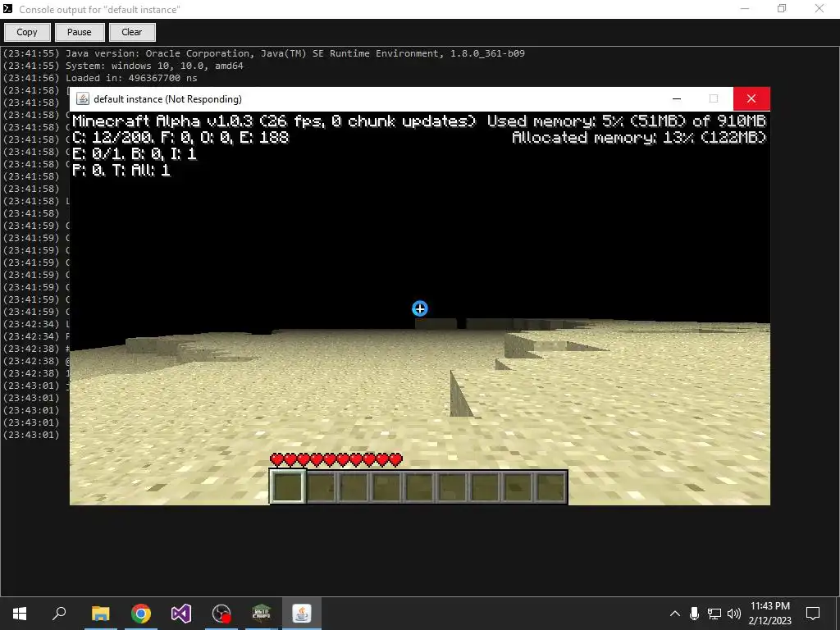Click Java icon in default instance title bar
Viewport: 840px width, 630px height.
coord(83,99)
